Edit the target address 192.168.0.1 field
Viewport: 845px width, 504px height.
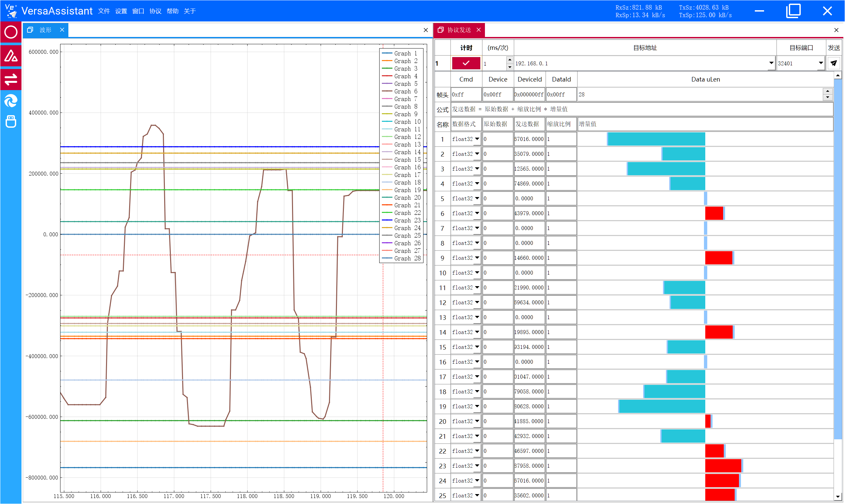tap(641, 63)
